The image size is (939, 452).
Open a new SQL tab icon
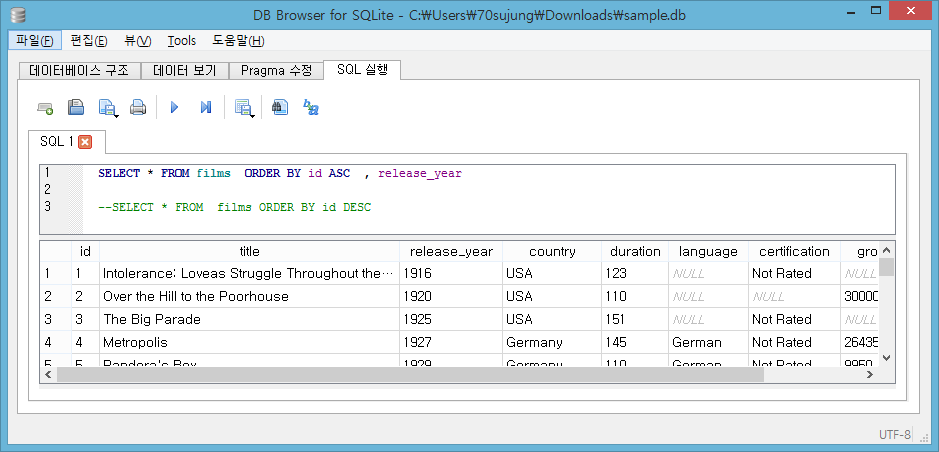point(45,108)
